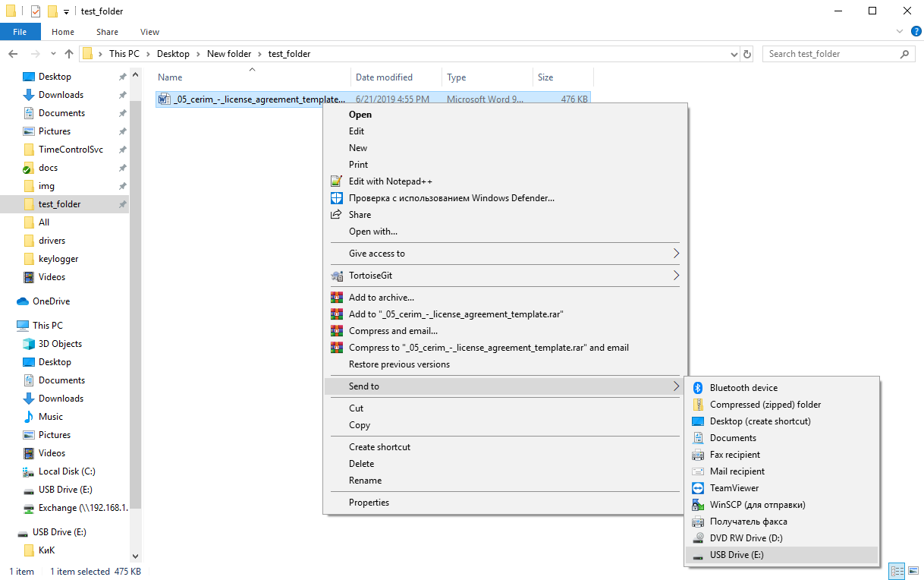The image size is (924, 580).
Task: Click the Windows Defender shield icon
Action: click(337, 198)
